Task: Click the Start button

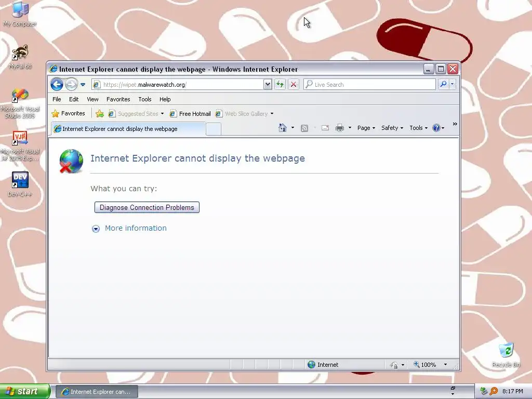Action: (x=24, y=391)
